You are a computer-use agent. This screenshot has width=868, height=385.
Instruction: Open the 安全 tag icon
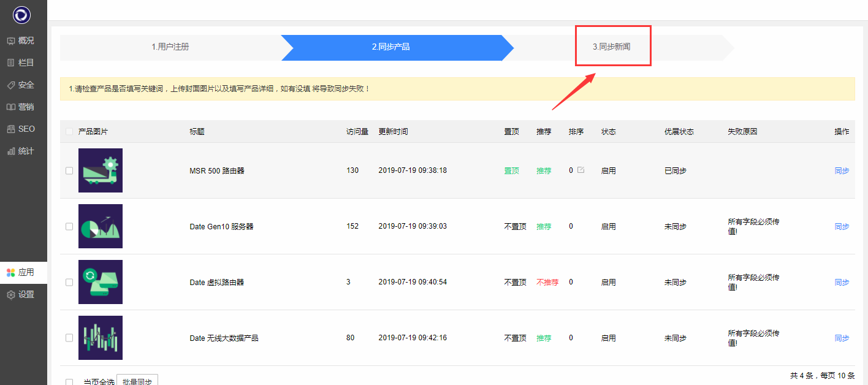11,85
